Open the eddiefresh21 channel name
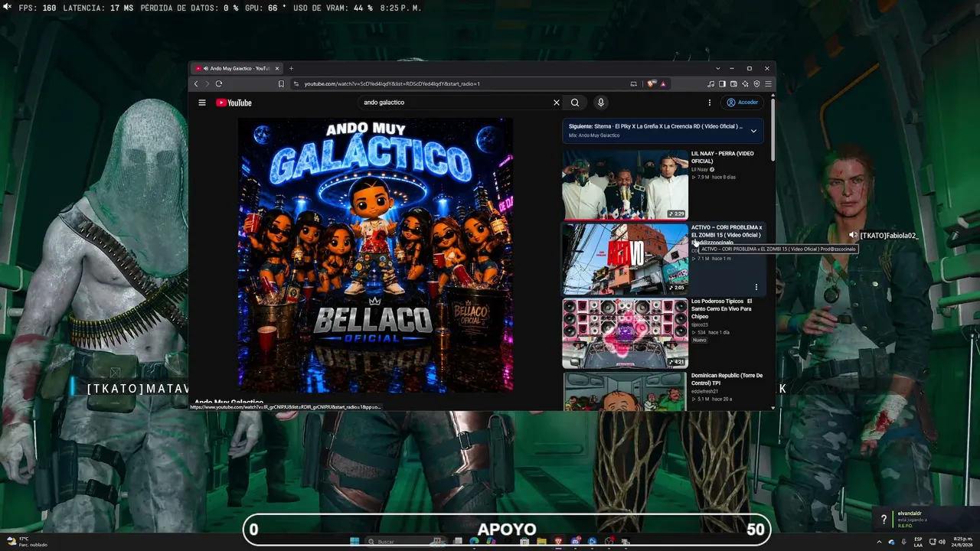 705,391
